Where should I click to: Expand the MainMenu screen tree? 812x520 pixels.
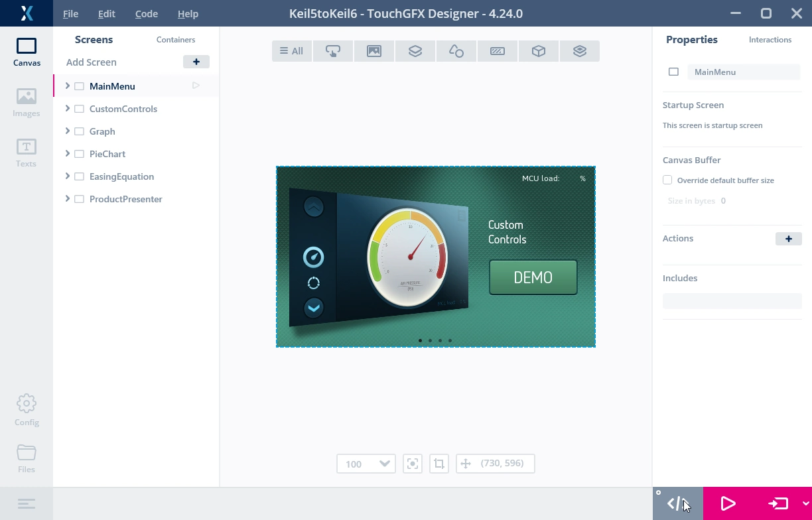(68, 86)
